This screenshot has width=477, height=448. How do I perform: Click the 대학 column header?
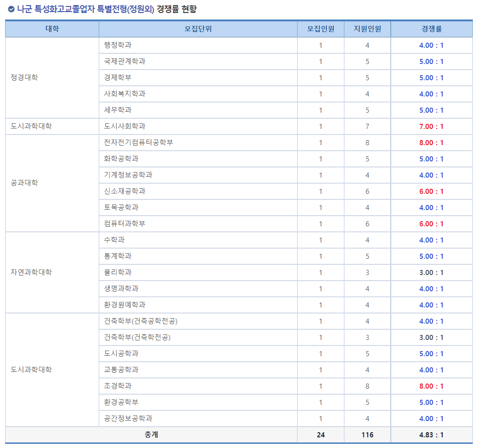click(51, 29)
